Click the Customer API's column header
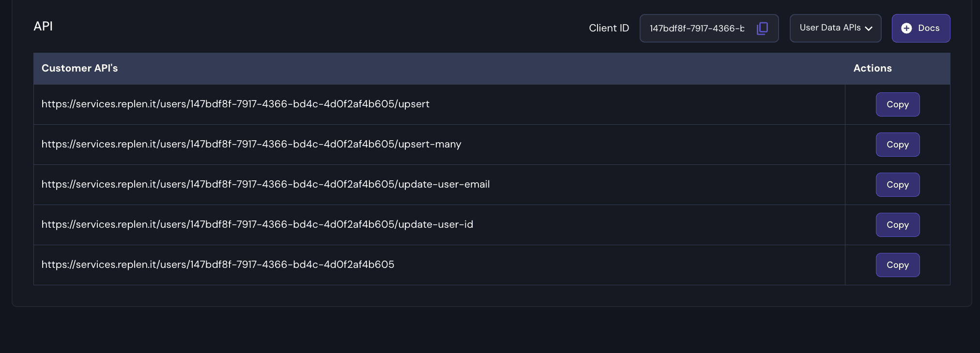 80,68
